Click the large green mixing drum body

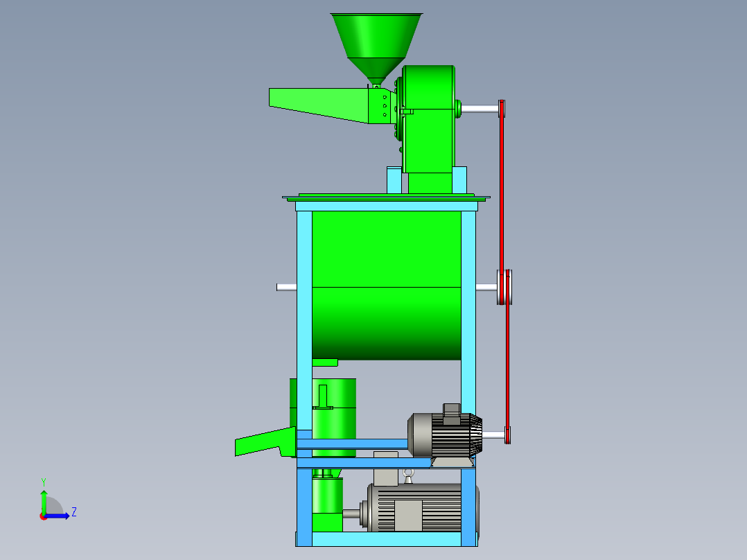[387, 285]
